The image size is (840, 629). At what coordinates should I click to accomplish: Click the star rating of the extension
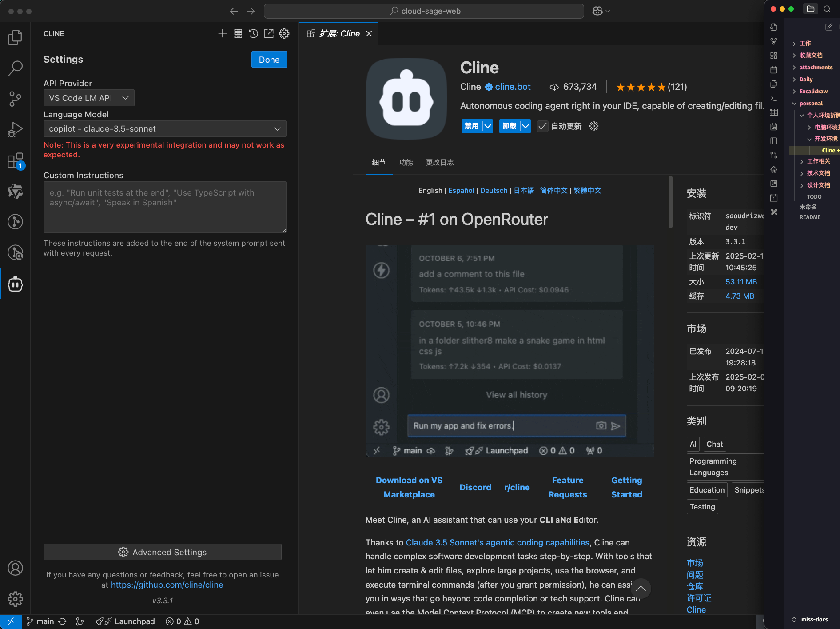click(641, 87)
